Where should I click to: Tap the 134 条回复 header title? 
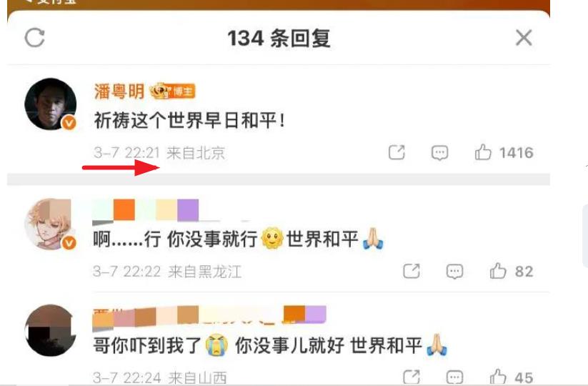click(x=279, y=39)
